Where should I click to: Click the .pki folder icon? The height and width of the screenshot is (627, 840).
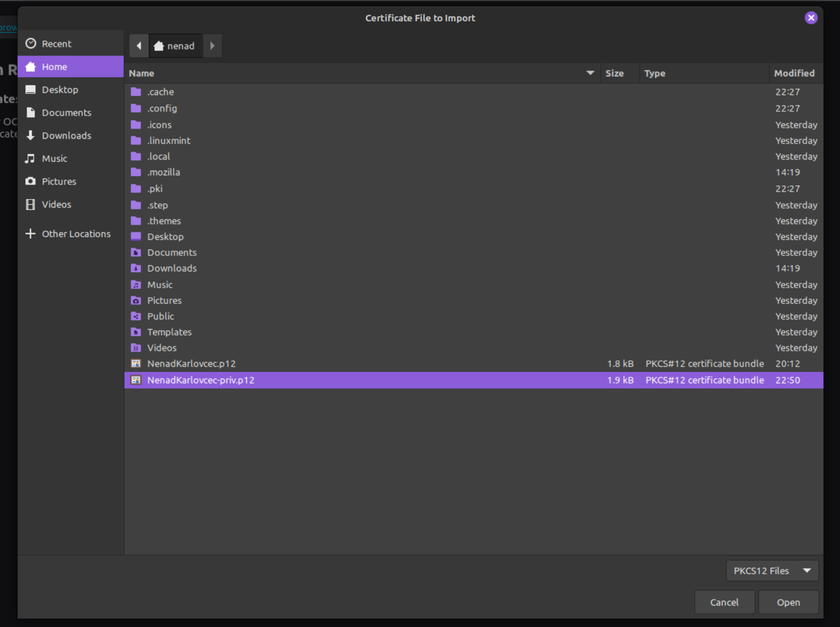point(136,189)
